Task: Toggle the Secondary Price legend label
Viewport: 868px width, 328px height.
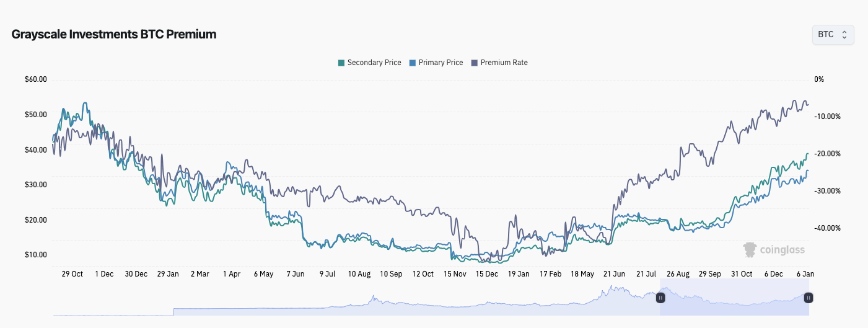Action: click(x=374, y=63)
